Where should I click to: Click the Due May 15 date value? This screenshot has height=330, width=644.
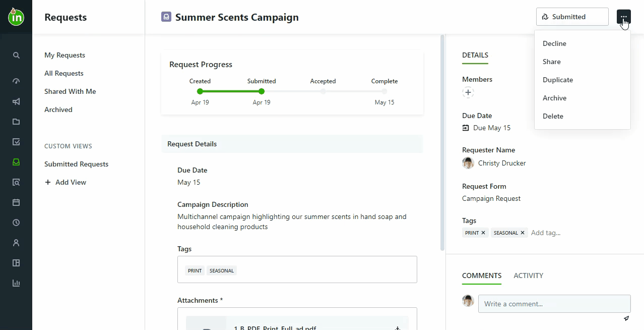[492, 128]
